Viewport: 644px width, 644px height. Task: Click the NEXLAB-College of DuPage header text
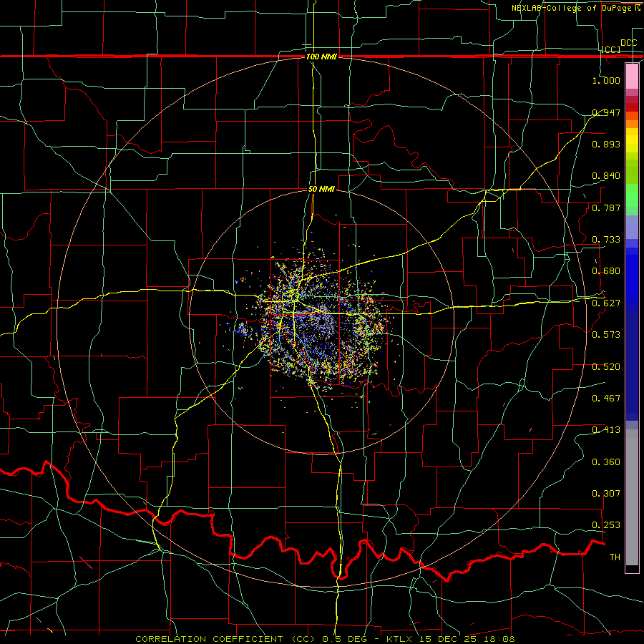(575, 8)
